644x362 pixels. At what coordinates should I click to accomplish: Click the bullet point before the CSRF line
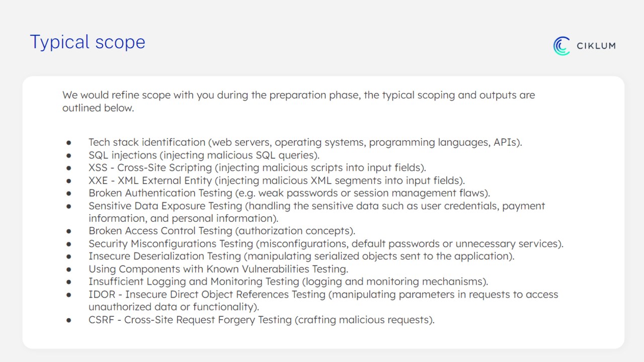click(69, 320)
